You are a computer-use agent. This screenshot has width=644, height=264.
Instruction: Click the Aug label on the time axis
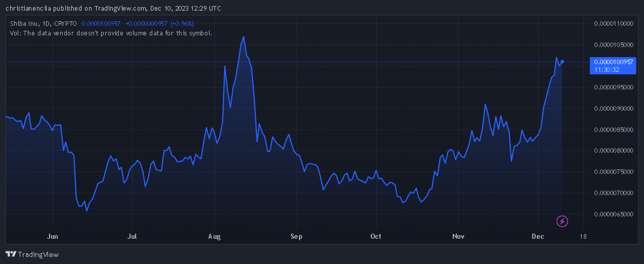[215, 236]
